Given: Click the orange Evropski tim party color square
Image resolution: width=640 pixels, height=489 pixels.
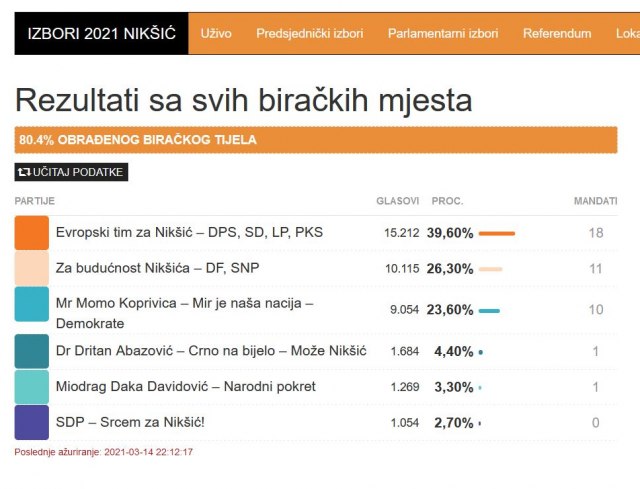Looking at the screenshot, I should 31,233.
